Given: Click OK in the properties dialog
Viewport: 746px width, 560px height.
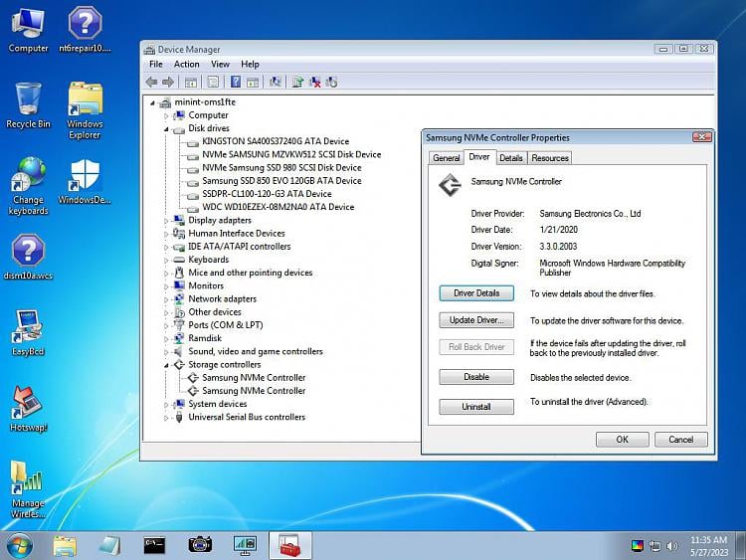Looking at the screenshot, I should (623, 440).
